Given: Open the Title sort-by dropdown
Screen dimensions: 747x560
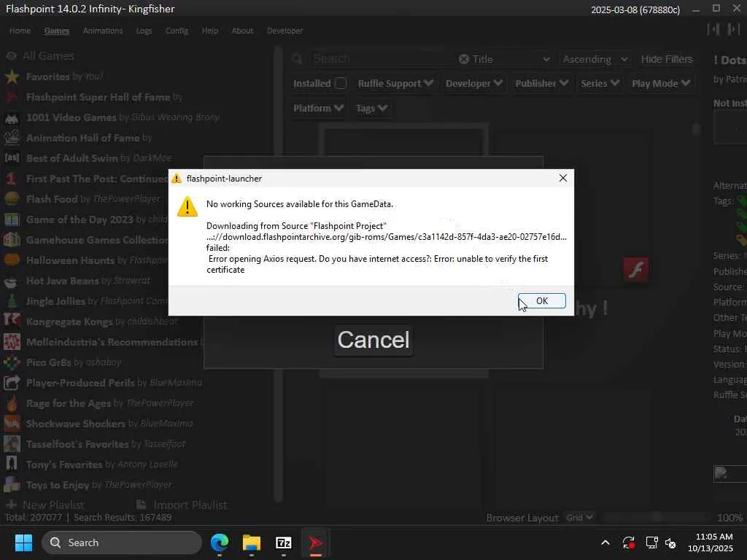Looking at the screenshot, I should [x=511, y=59].
